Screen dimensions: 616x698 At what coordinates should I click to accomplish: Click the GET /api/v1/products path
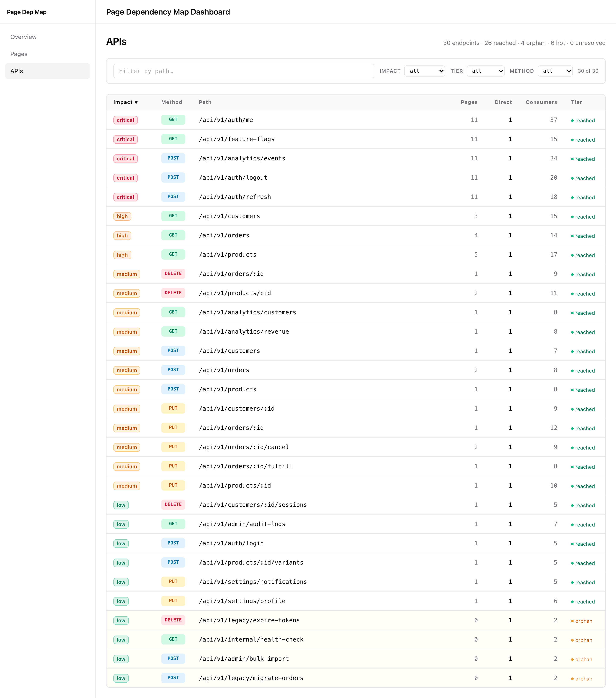pyautogui.click(x=228, y=254)
